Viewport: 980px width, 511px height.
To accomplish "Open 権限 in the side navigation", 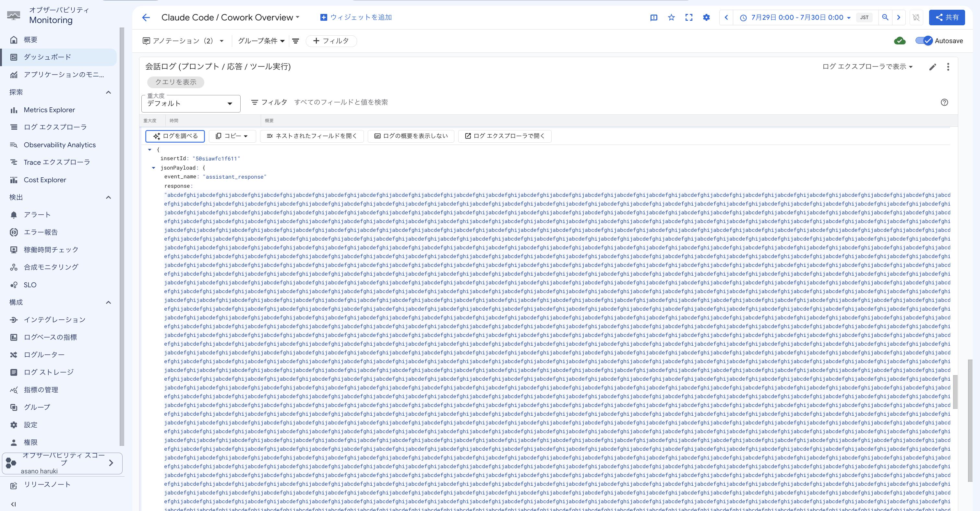I will click(x=59, y=443).
